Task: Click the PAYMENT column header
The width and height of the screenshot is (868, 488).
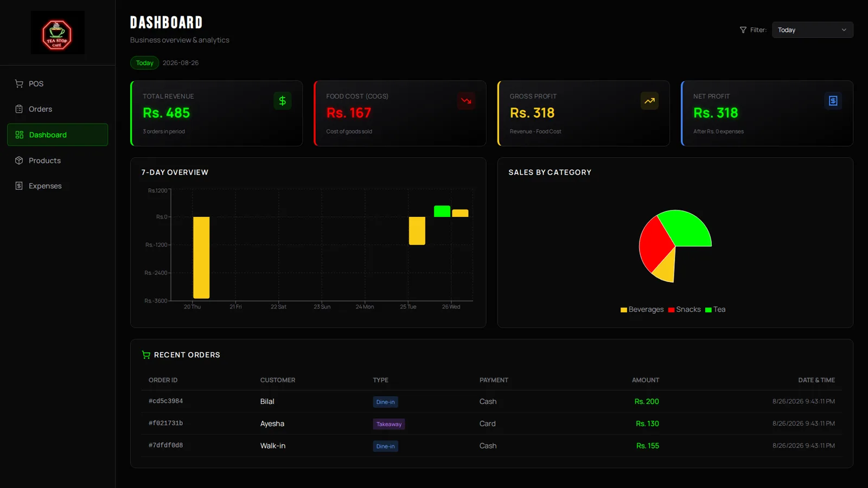Action: point(494,380)
